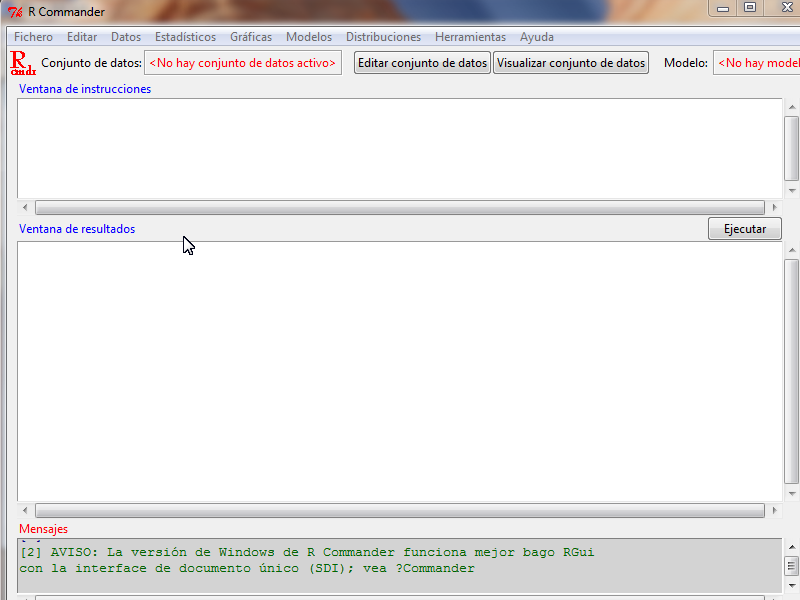The height and width of the screenshot is (600, 800).
Task: Click the Ventana de instrucciones label
Action: (x=85, y=89)
